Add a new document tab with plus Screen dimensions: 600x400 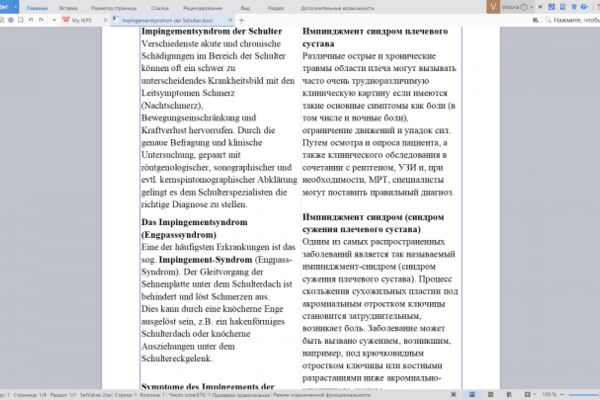coord(241,20)
